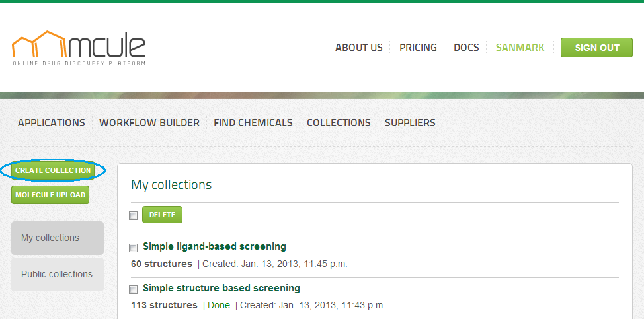This screenshot has height=319, width=644.
Task: Open the Applications menu
Action: pos(52,123)
